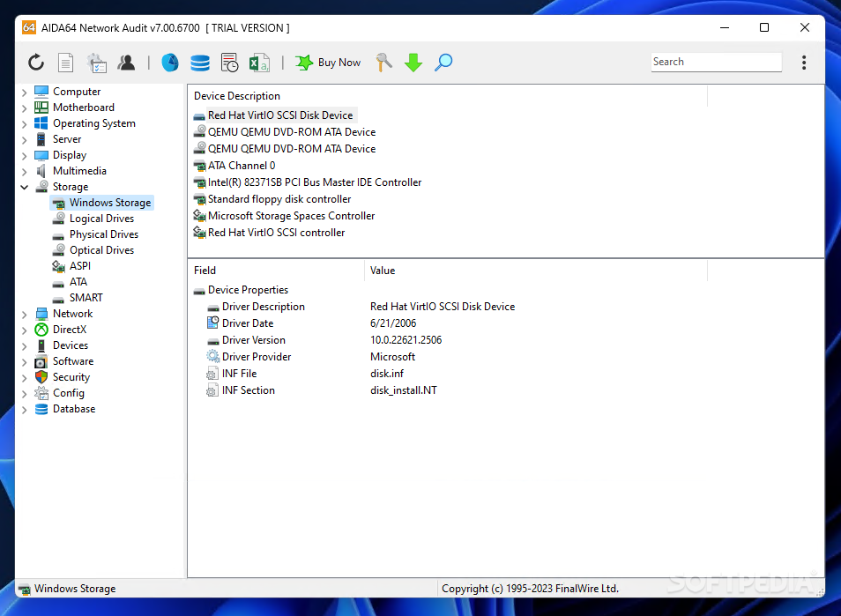This screenshot has height=616, width=841.
Task: Expand the Software tree node
Action: pyautogui.click(x=24, y=362)
